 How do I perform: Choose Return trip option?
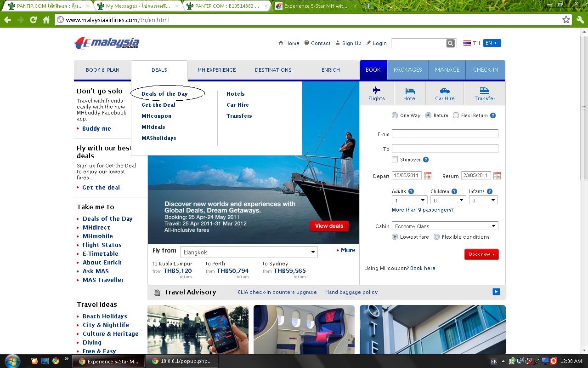click(x=428, y=115)
